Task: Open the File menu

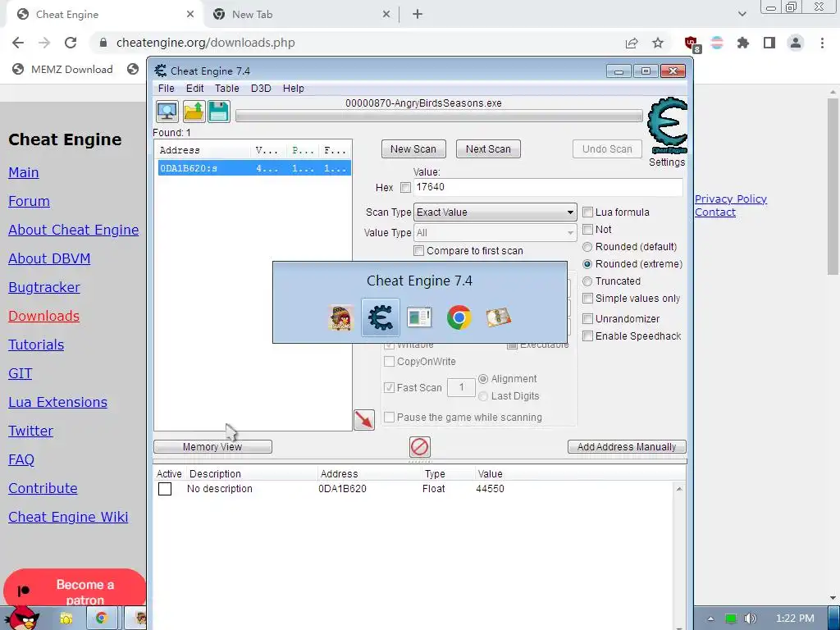Action: pos(166,89)
